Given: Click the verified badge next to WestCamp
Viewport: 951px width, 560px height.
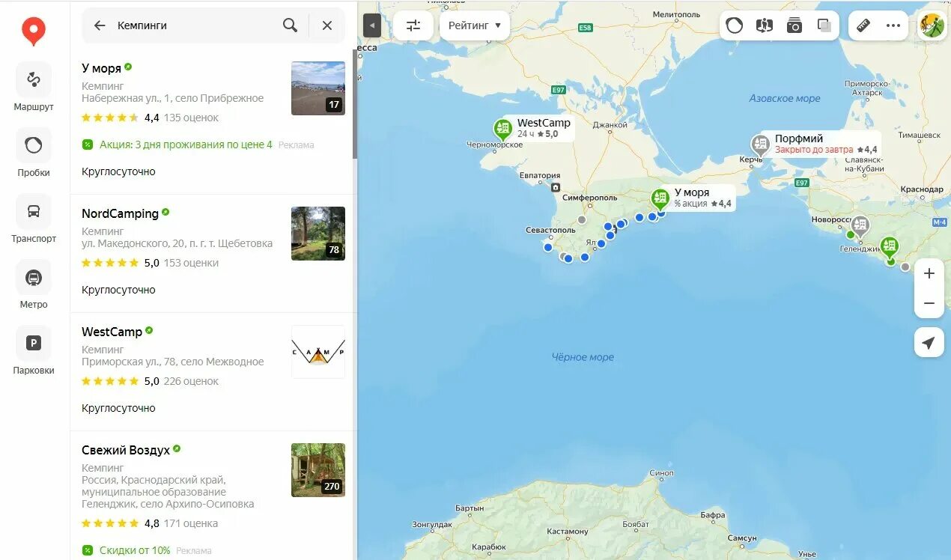Looking at the screenshot, I should (149, 330).
